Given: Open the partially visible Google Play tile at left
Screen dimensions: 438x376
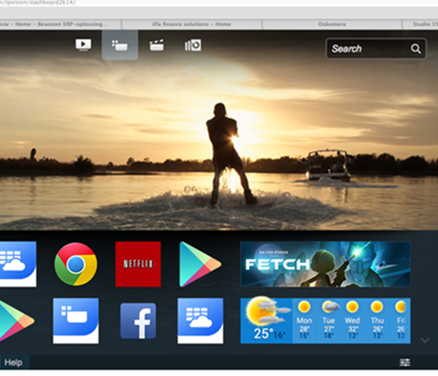Looking at the screenshot, I should pyautogui.click(x=17, y=321).
